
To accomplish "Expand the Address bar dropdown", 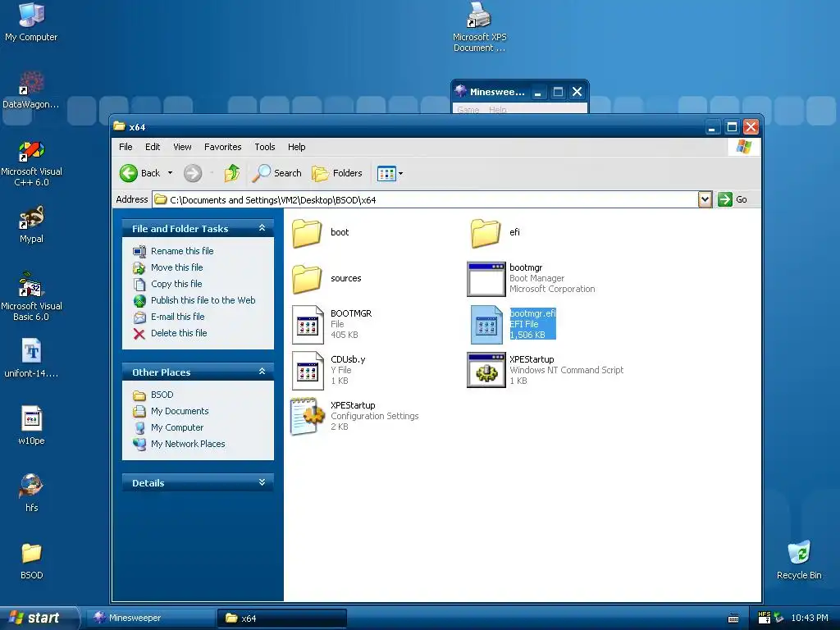I will click(x=705, y=199).
